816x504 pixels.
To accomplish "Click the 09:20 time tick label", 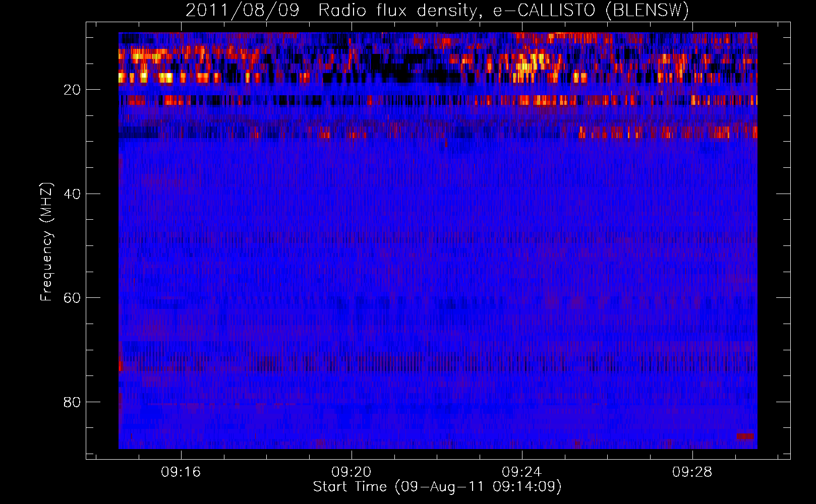I will (351, 472).
